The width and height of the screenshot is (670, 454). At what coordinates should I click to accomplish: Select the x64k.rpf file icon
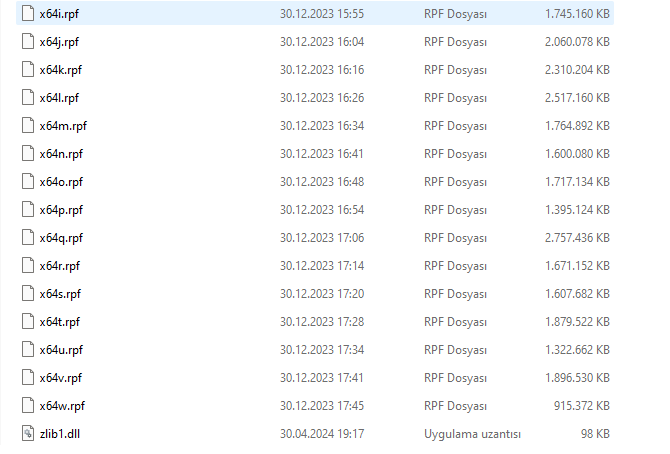point(28,70)
